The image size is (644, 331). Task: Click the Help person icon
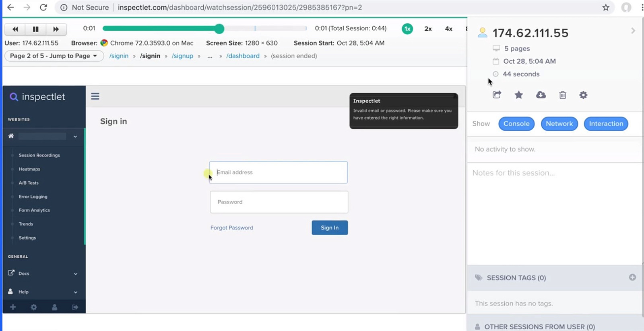10,291
